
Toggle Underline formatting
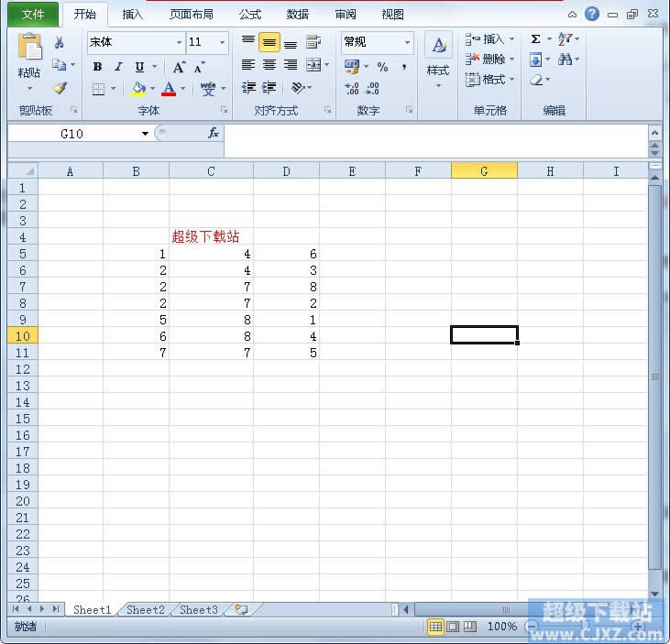pyautogui.click(x=139, y=67)
